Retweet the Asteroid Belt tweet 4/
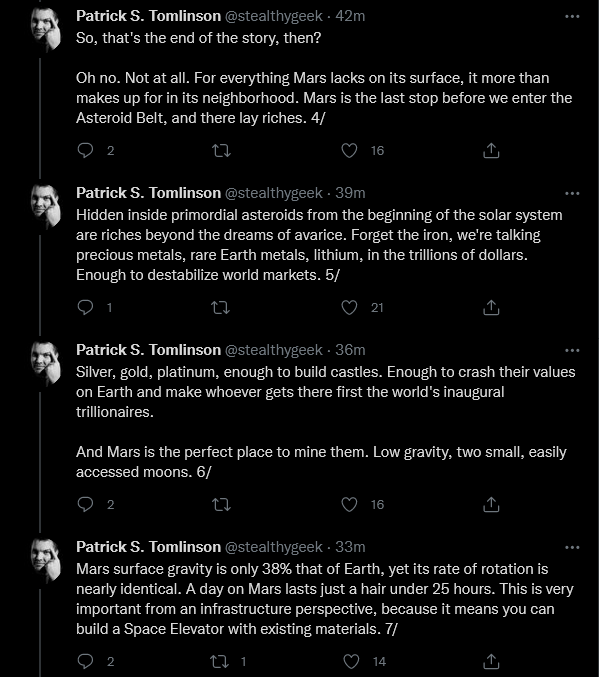This screenshot has width=599, height=677. click(221, 151)
